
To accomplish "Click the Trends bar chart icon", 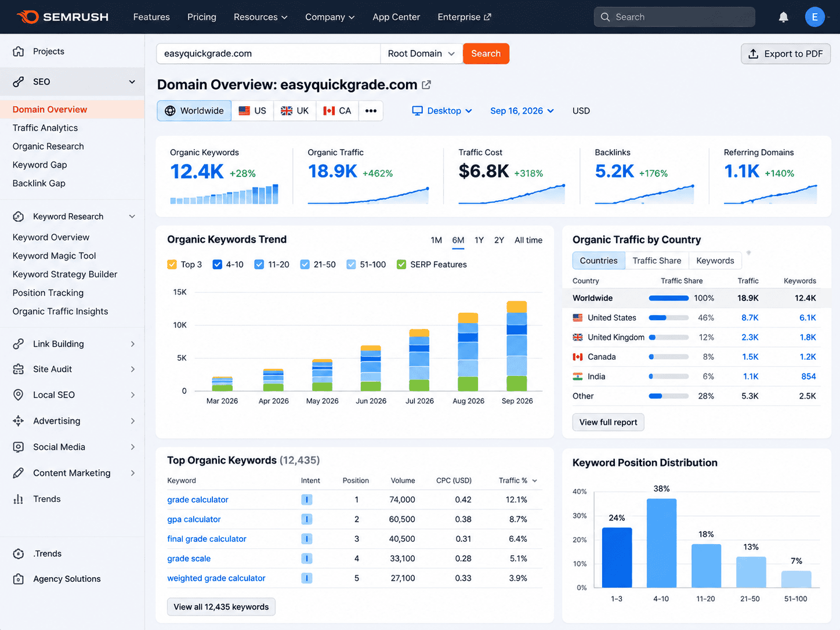I will (x=19, y=499).
